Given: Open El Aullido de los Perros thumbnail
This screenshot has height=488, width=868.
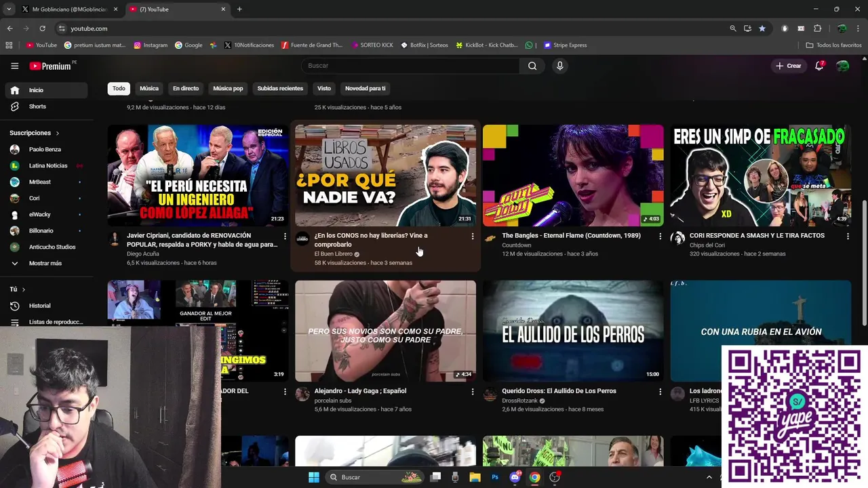Looking at the screenshot, I should 573,331.
